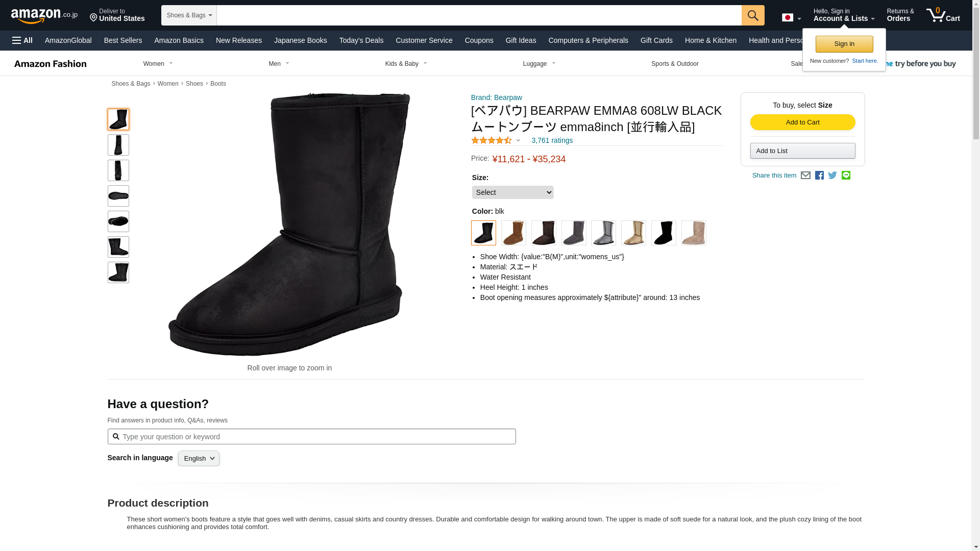Open Today's Deals in navigation bar
Image resolution: width=980 pixels, height=551 pixels.
tap(361, 40)
